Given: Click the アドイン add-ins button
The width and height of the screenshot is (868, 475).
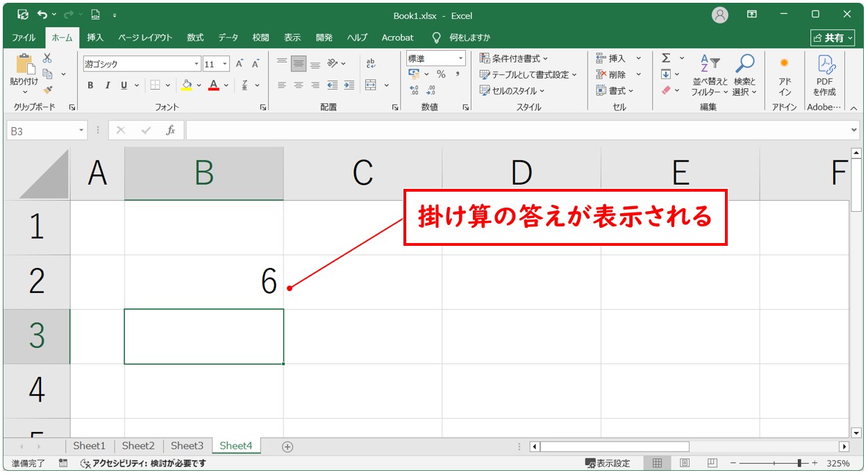Looking at the screenshot, I should [x=785, y=75].
